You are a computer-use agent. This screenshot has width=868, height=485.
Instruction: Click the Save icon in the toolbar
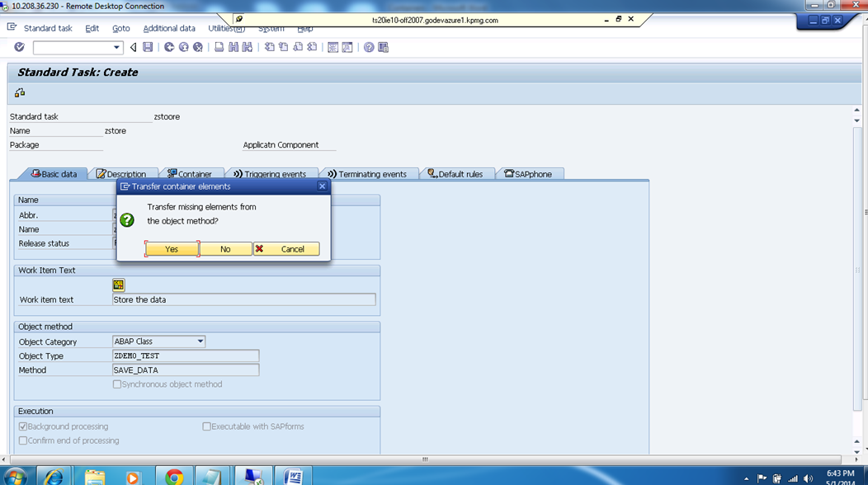point(148,47)
